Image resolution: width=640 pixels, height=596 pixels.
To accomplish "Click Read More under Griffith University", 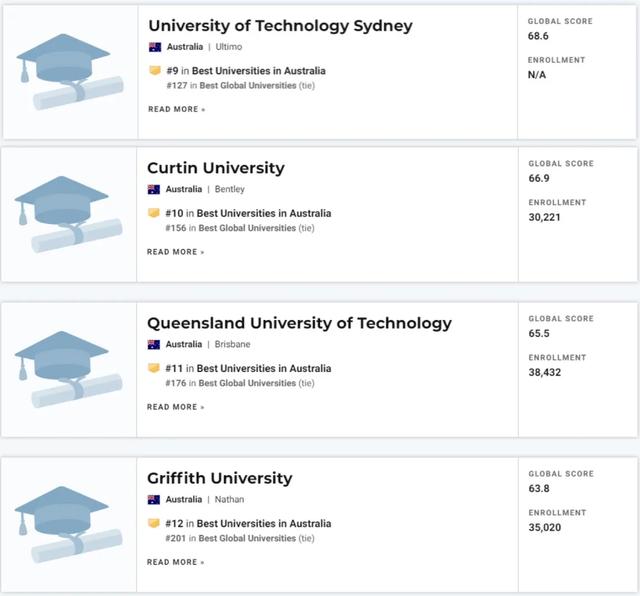I will click(176, 562).
